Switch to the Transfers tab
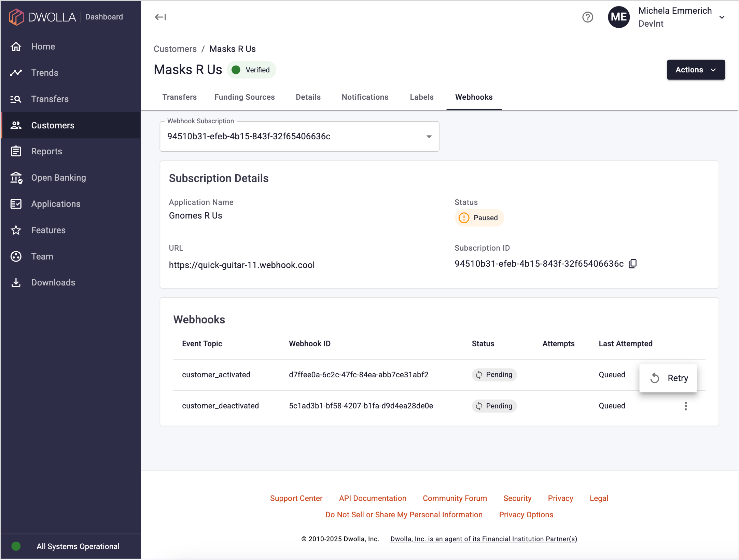This screenshot has width=739, height=560. 180,97
